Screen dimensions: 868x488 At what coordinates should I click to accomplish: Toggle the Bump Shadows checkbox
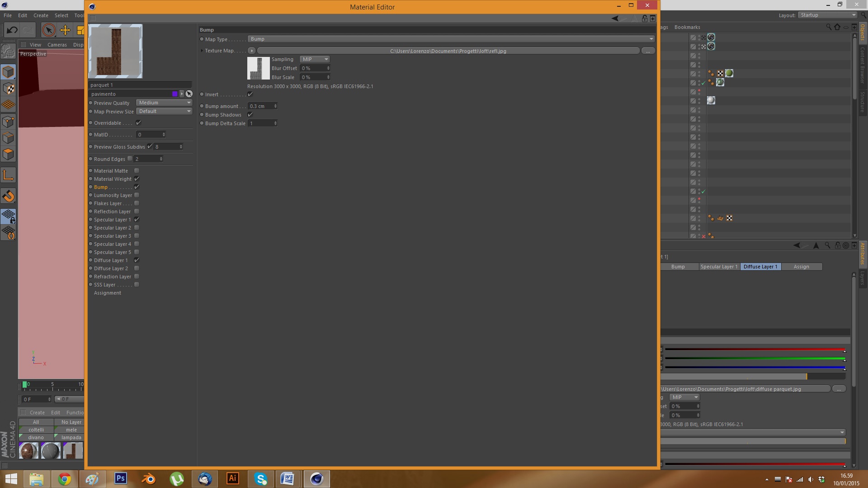coord(250,115)
